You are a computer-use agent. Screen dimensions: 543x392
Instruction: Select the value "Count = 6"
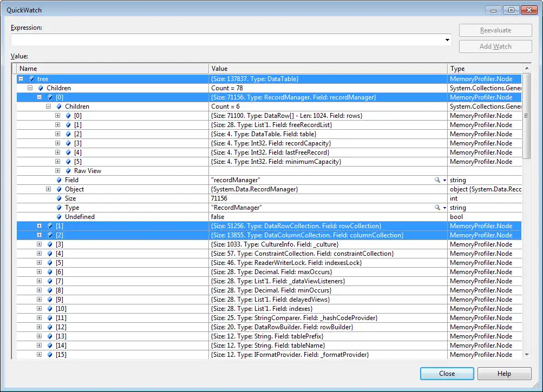coord(225,106)
